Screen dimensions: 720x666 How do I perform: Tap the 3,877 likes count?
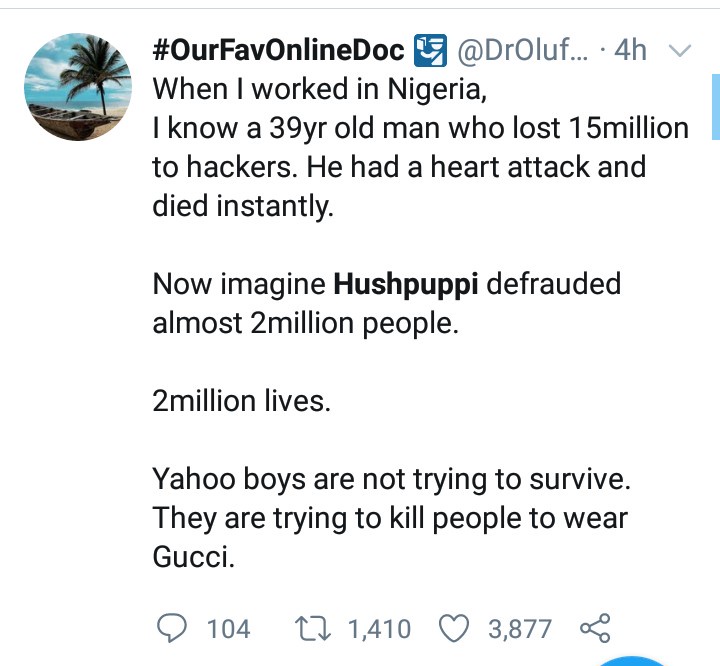click(519, 629)
